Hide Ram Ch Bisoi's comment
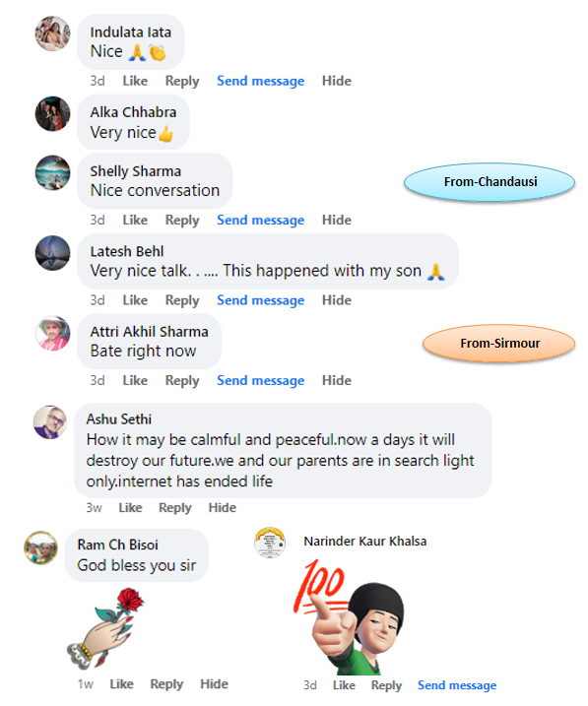Image resolution: width=588 pixels, height=706 pixels. pos(214,684)
